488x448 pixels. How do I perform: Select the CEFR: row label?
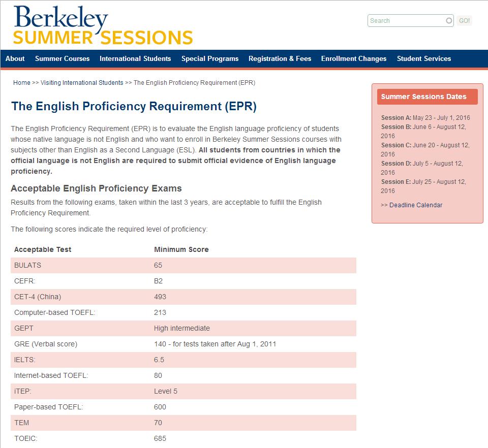point(24,281)
